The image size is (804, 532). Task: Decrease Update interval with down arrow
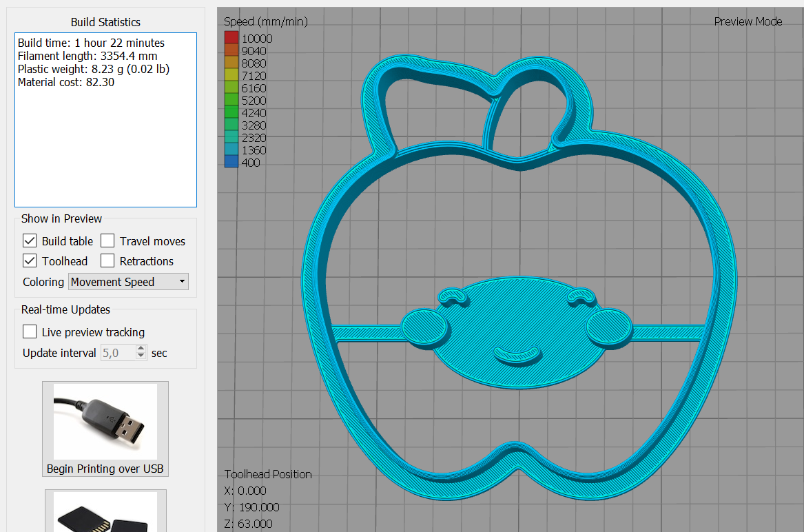141,356
